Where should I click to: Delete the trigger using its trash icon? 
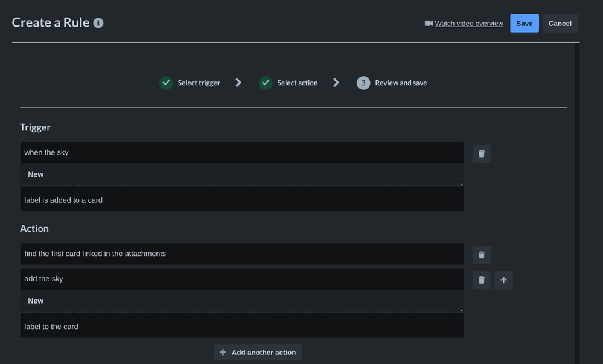pos(481,153)
